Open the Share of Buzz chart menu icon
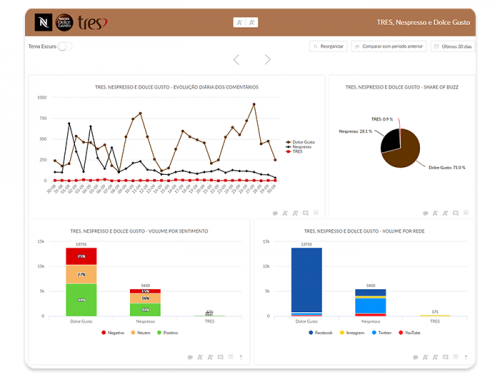Screen dimensions: 500x377 (466, 213)
